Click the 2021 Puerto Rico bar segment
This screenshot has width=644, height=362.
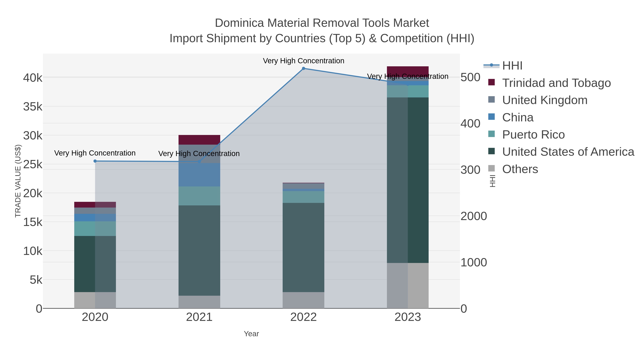coord(199,196)
